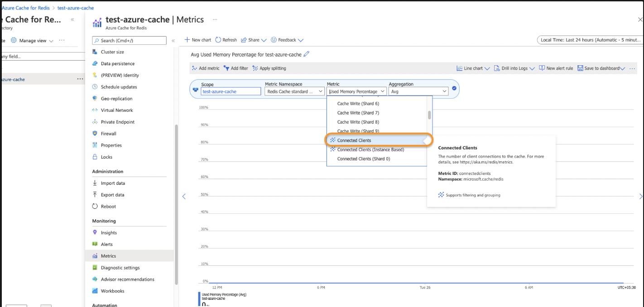
Task: Open Feedback dropdown
Action: point(287,40)
